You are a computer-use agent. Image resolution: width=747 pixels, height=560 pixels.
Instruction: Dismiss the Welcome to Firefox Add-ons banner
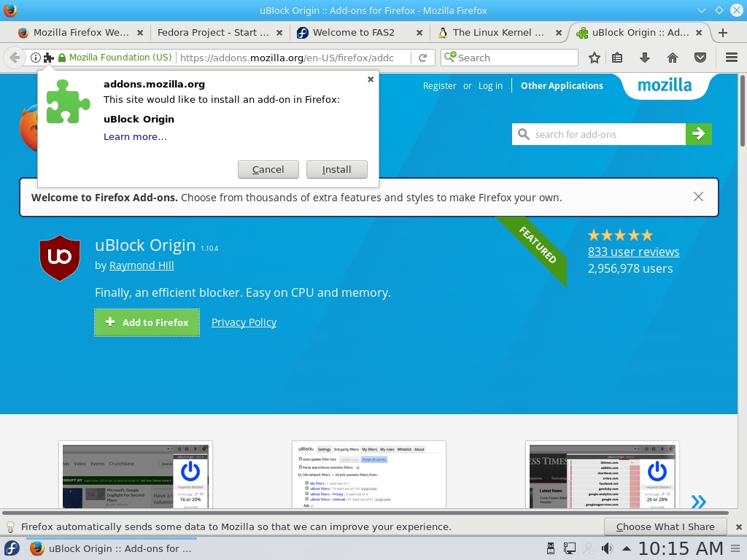click(x=698, y=197)
